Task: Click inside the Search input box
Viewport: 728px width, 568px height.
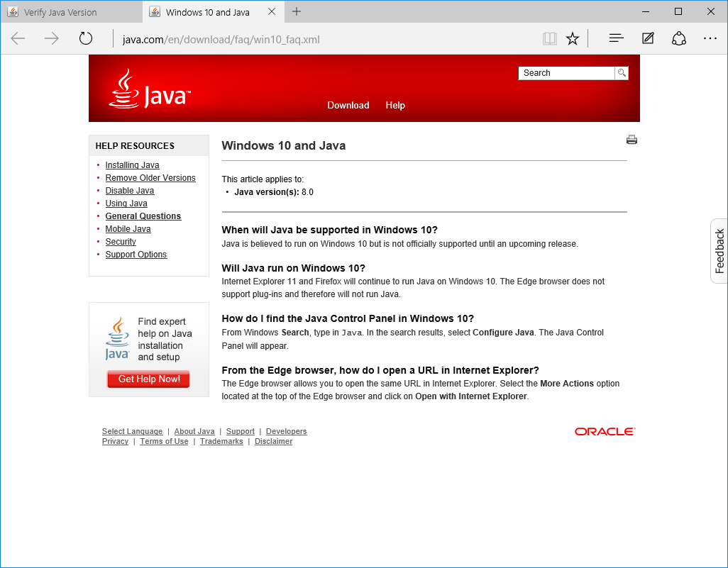Action: [564, 73]
